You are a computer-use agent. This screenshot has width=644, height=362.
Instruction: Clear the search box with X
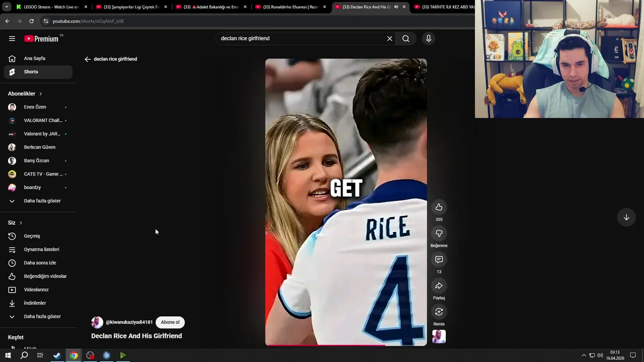(x=389, y=39)
